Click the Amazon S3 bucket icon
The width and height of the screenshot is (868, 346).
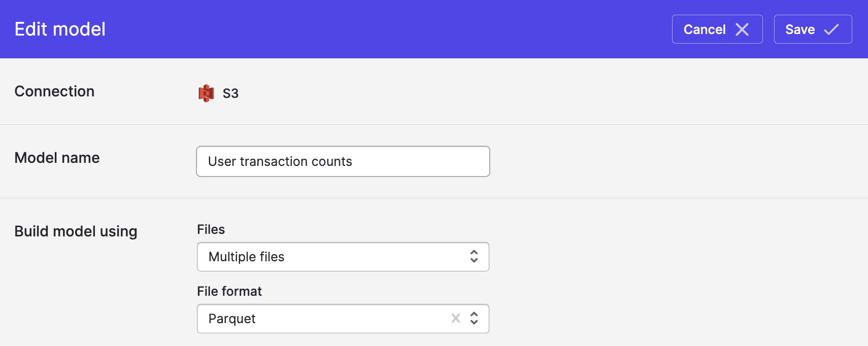[x=206, y=93]
